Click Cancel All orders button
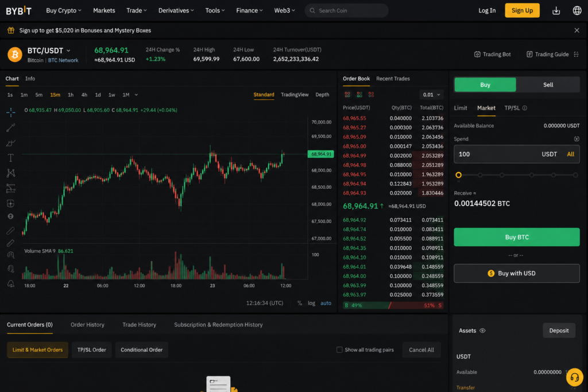Viewport: 588px width, 392px height. point(421,350)
